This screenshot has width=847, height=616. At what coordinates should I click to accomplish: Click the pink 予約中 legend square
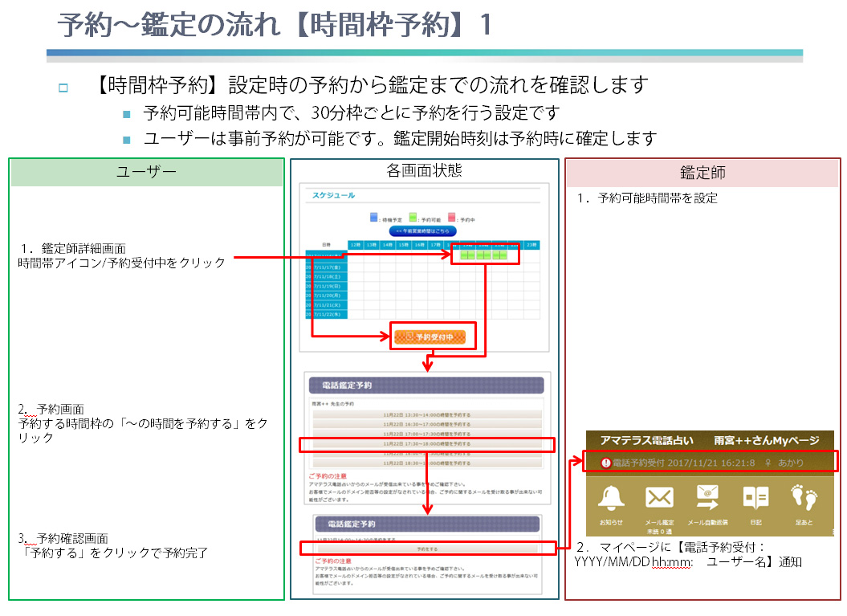pos(451,217)
